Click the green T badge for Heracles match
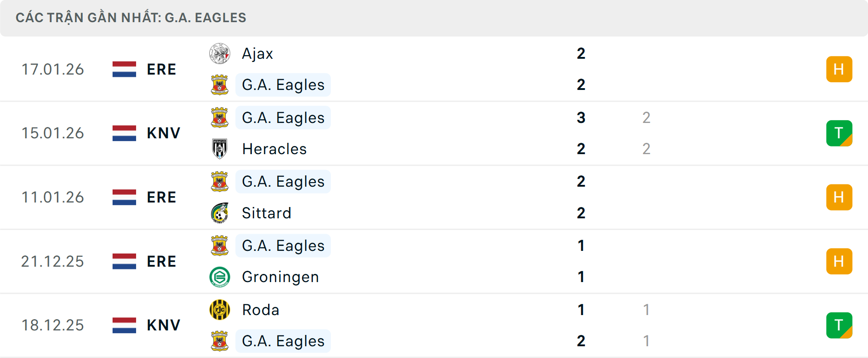This screenshot has width=868, height=358. click(840, 133)
